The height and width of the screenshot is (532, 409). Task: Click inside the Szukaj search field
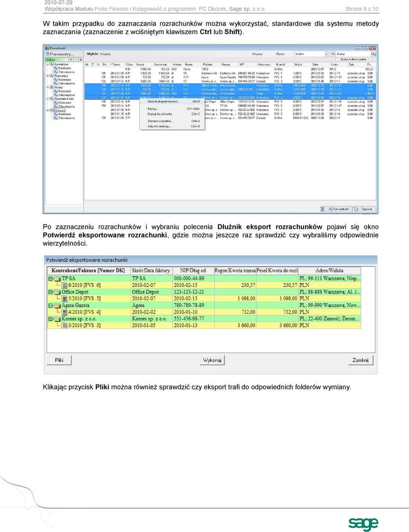(353, 54)
